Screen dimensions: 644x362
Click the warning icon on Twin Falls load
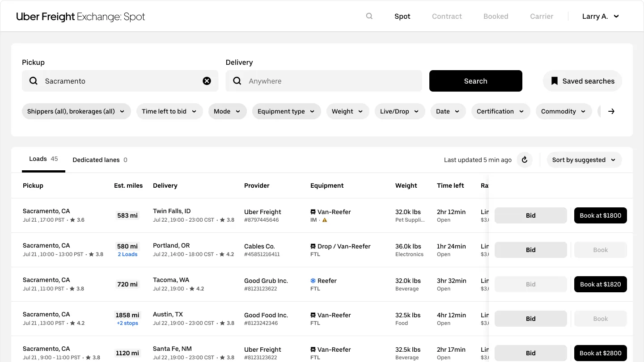coord(325,220)
